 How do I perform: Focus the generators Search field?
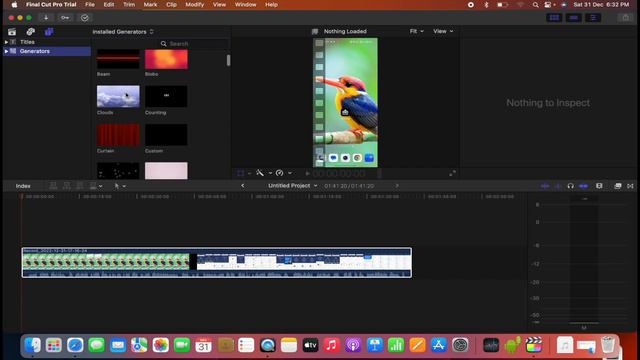tap(192, 44)
